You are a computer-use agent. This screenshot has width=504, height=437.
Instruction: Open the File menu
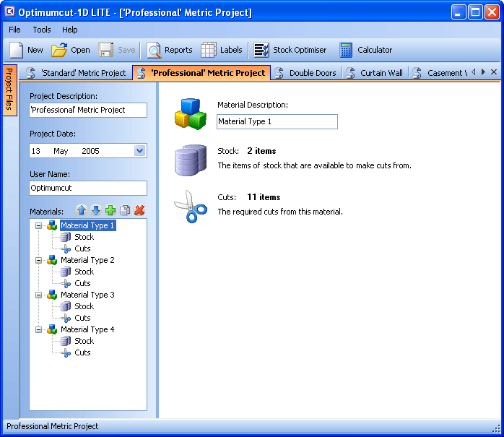coord(14,30)
